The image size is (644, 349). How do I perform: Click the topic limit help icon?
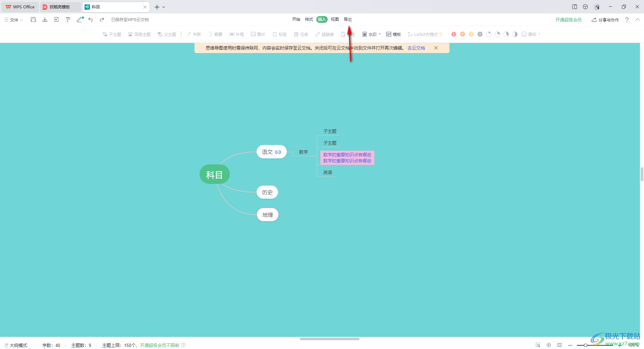183,345
